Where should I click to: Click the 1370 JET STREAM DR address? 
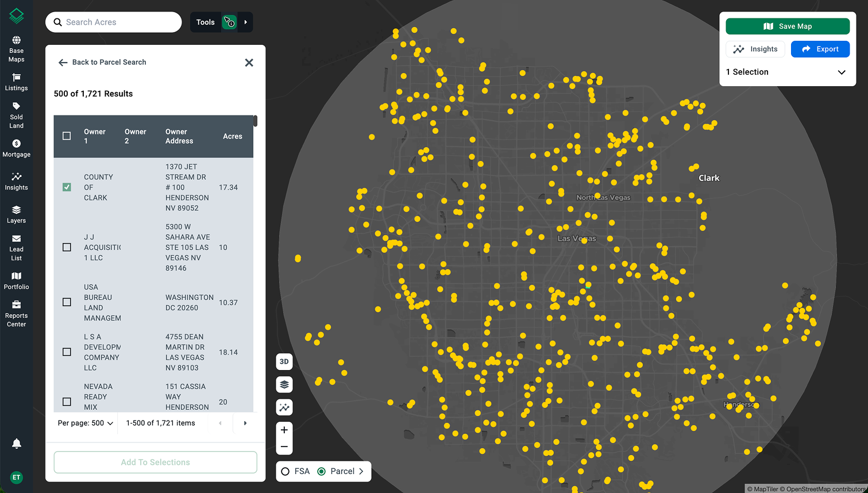click(x=187, y=188)
